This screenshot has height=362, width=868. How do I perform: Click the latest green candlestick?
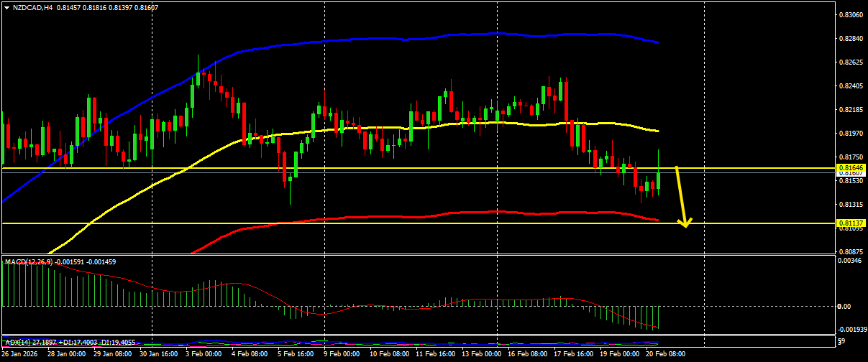659,180
